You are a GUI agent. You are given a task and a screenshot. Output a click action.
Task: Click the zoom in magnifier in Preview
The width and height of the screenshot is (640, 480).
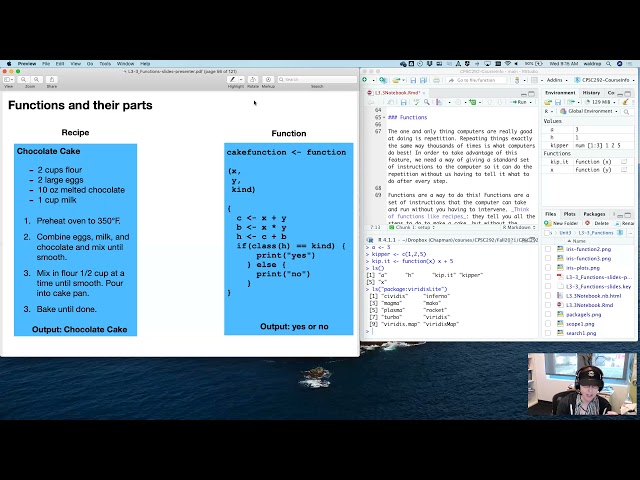[37, 80]
